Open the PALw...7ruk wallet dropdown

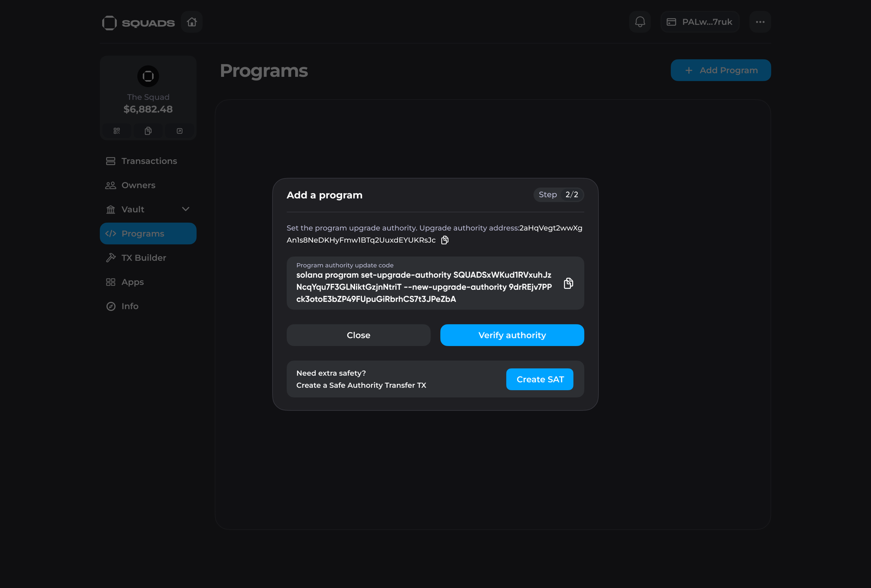(700, 22)
